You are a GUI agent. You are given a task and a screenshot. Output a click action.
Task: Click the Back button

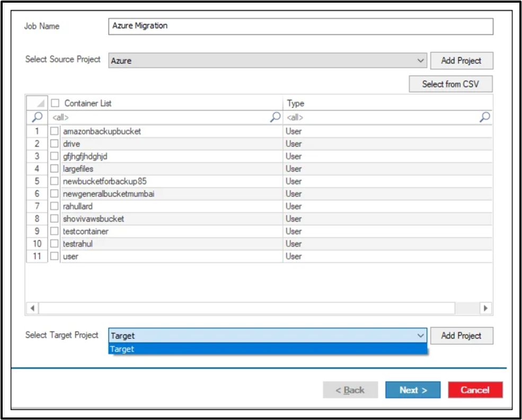pos(350,390)
